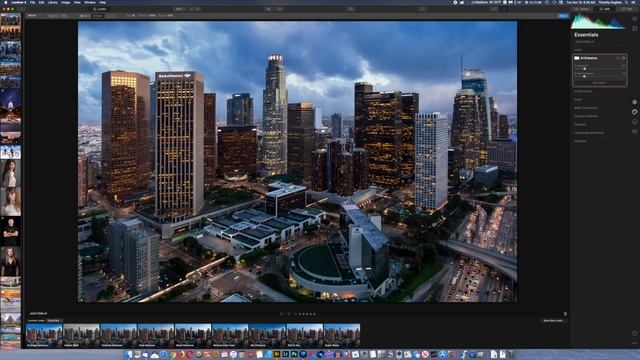Open Google Chrome from the Dock
The image size is (640, 360).
click(172, 354)
